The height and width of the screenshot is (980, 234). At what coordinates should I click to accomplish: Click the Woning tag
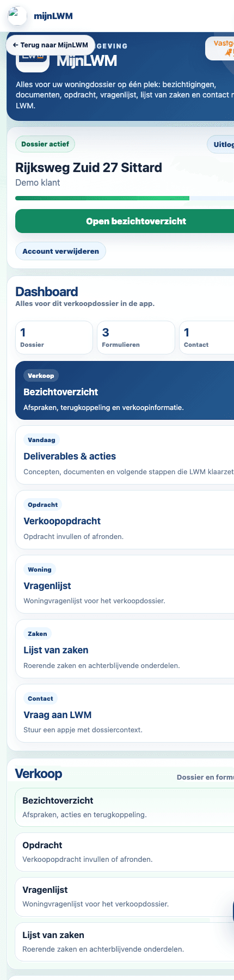40,569
